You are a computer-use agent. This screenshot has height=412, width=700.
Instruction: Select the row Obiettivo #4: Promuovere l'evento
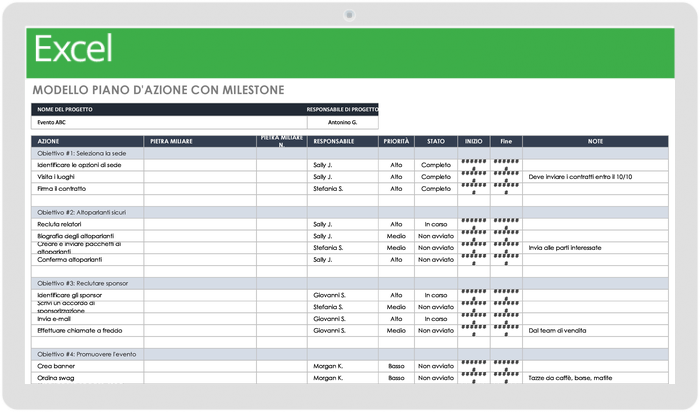[x=350, y=354]
